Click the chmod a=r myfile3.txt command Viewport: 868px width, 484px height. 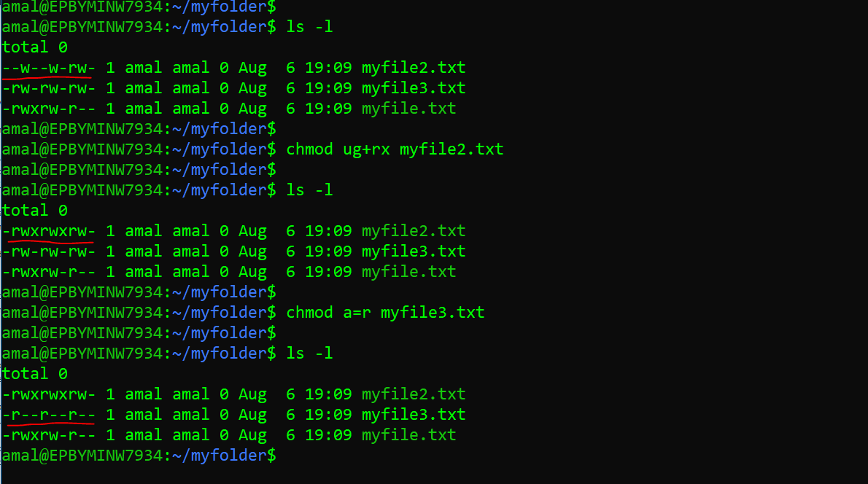[385, 313]
